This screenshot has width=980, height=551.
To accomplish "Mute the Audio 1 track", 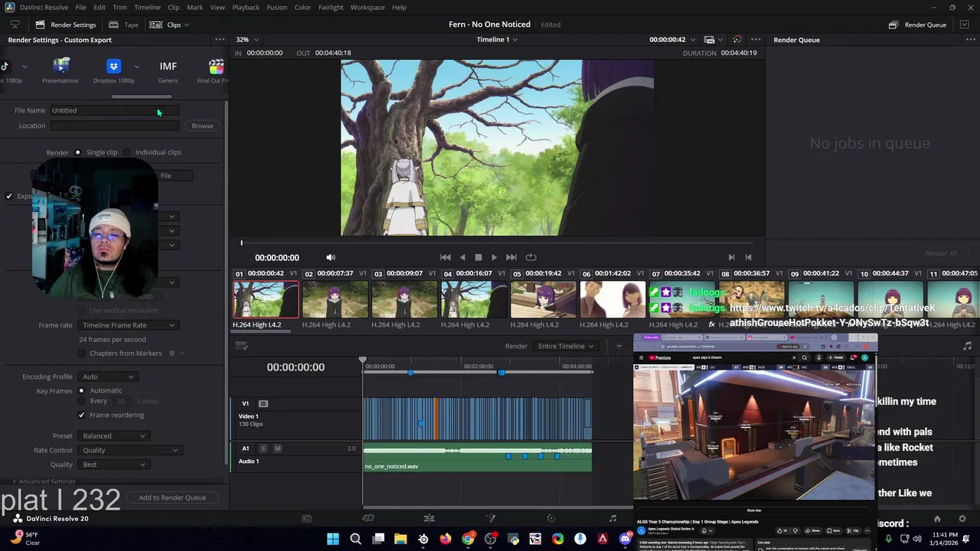I will click(x=277, y=448).
